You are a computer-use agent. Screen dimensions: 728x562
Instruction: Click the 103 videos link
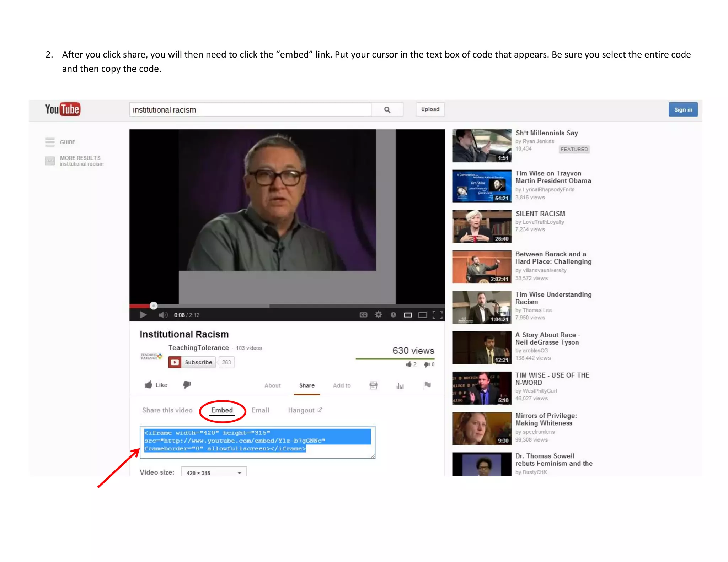249,348
